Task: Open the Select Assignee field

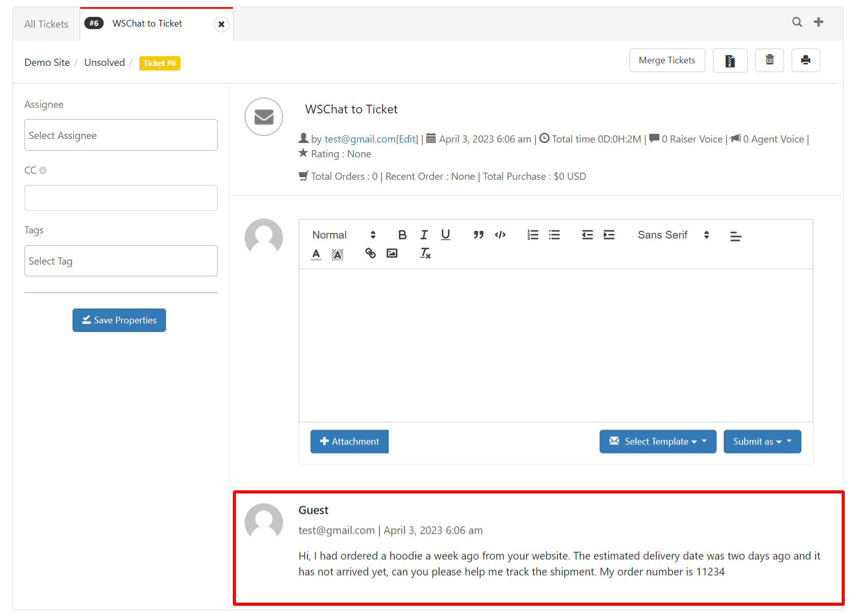Action: [x=121, y=135]
